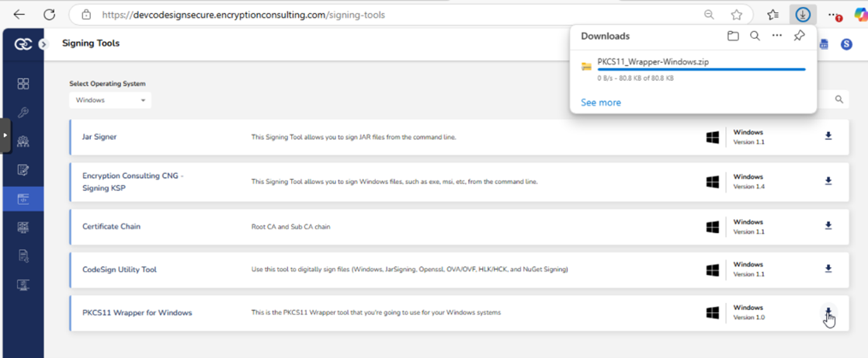Click the browser Downloads toolbar button
Viewport: 868px width, 358px height.
tap(802, 15)
